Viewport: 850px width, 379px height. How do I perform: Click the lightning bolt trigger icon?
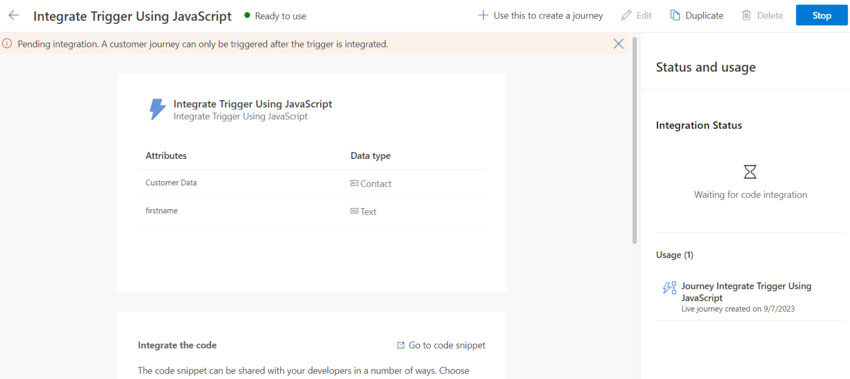(157, 109)
